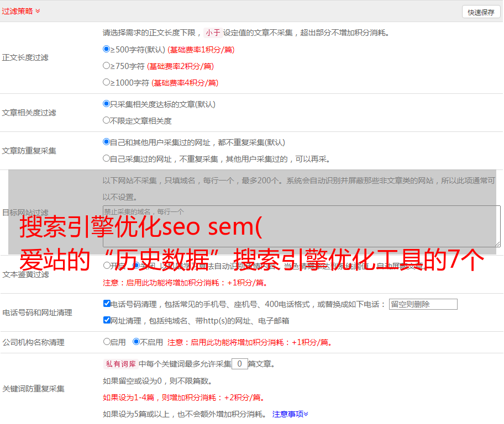Click the 文章相关度过滤 row label

(x=29, y=113)
